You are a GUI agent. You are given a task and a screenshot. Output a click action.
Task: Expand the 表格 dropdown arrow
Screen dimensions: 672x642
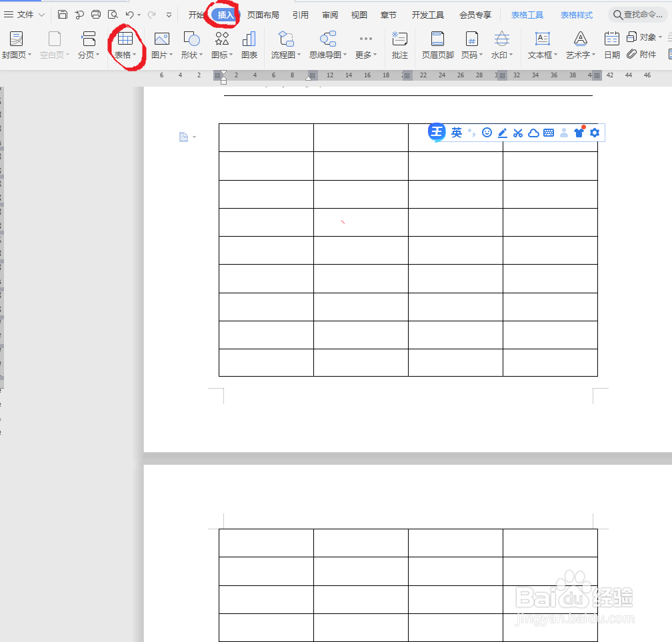coord(134,55)
